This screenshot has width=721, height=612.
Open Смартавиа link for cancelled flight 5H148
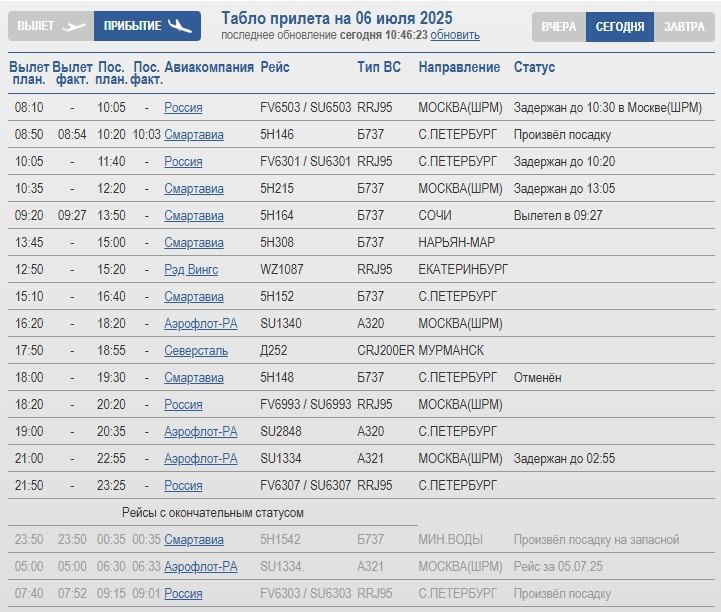[x=194, y=377]
